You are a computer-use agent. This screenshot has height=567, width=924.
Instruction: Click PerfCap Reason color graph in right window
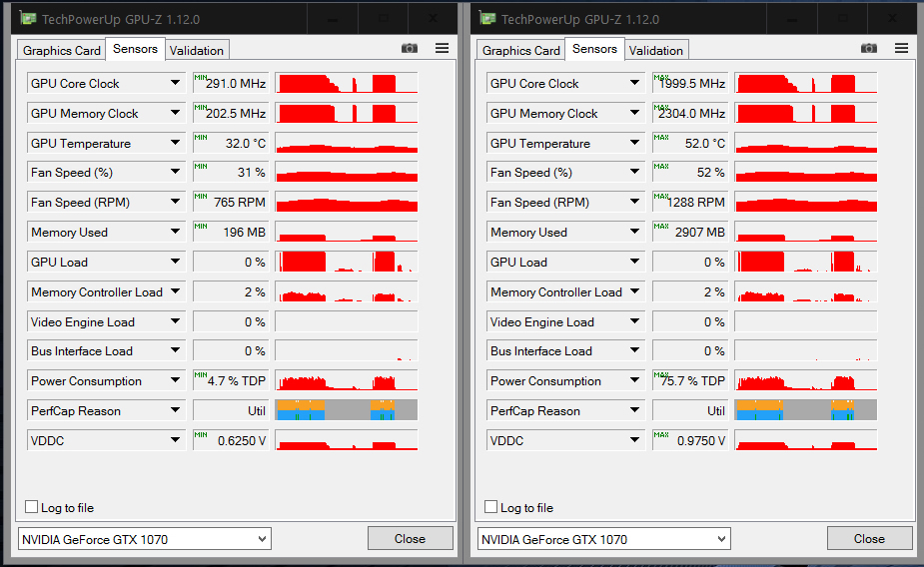click(806, 410)
